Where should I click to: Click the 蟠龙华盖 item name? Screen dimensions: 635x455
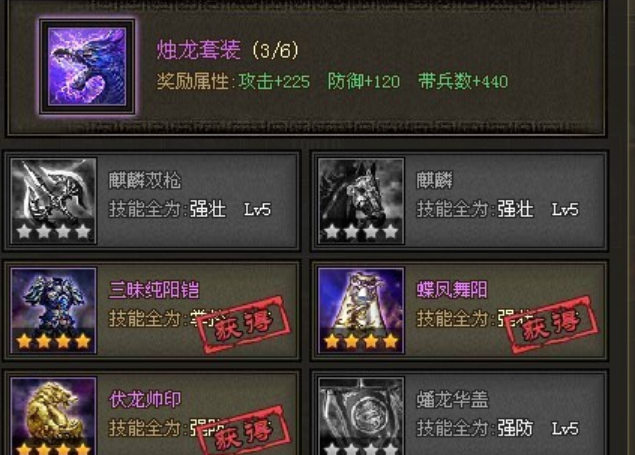click(x=452, y=400)
